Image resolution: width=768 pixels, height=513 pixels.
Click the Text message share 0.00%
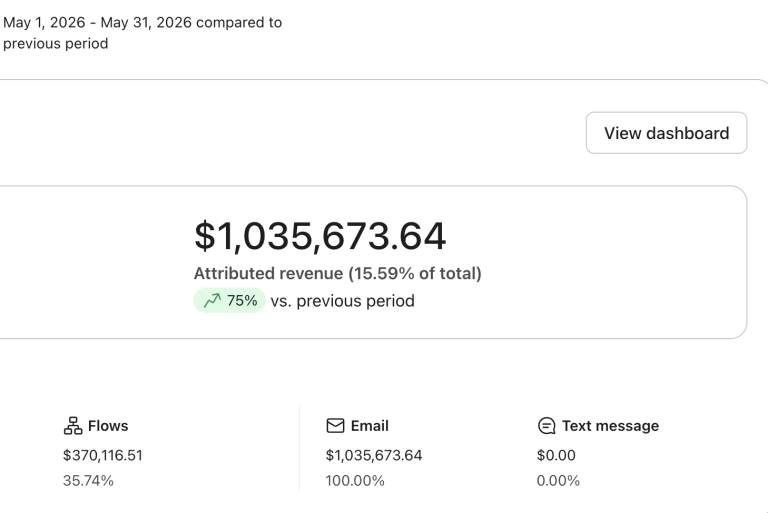pos(558,481)
